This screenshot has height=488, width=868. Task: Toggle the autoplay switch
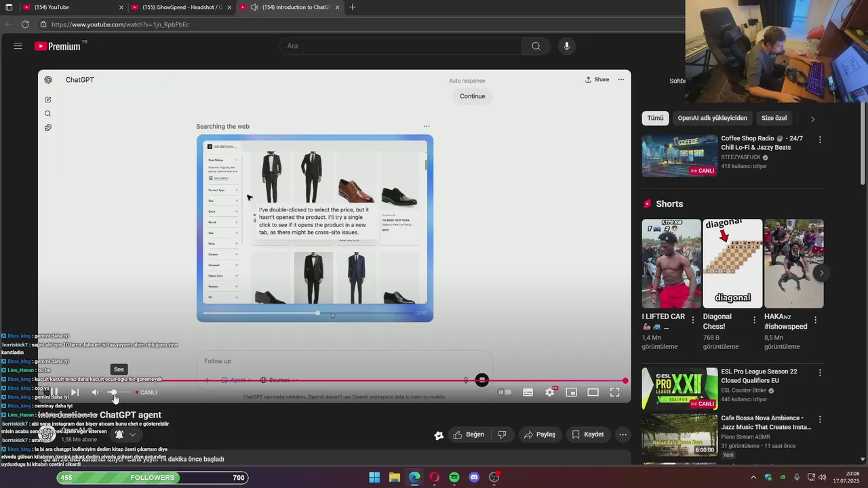coord(505,392)
